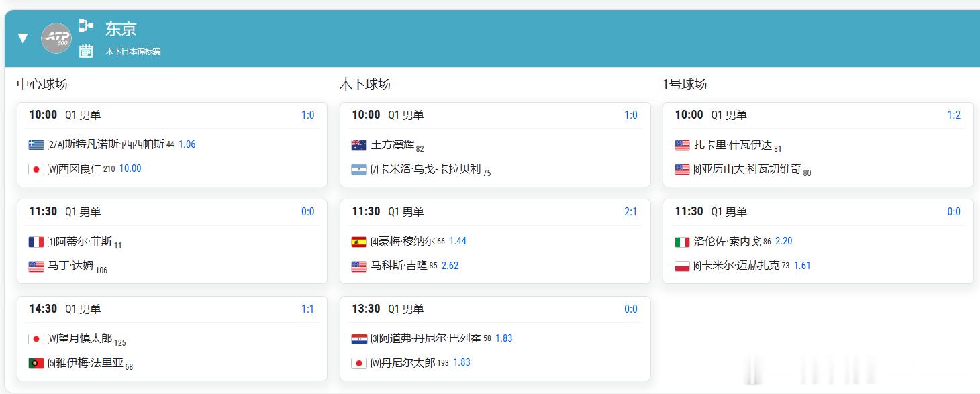Click the Poland flag beside 卡米尔·迈赫扎克
The image size is (980, 394).
click(x=682, y=266)
